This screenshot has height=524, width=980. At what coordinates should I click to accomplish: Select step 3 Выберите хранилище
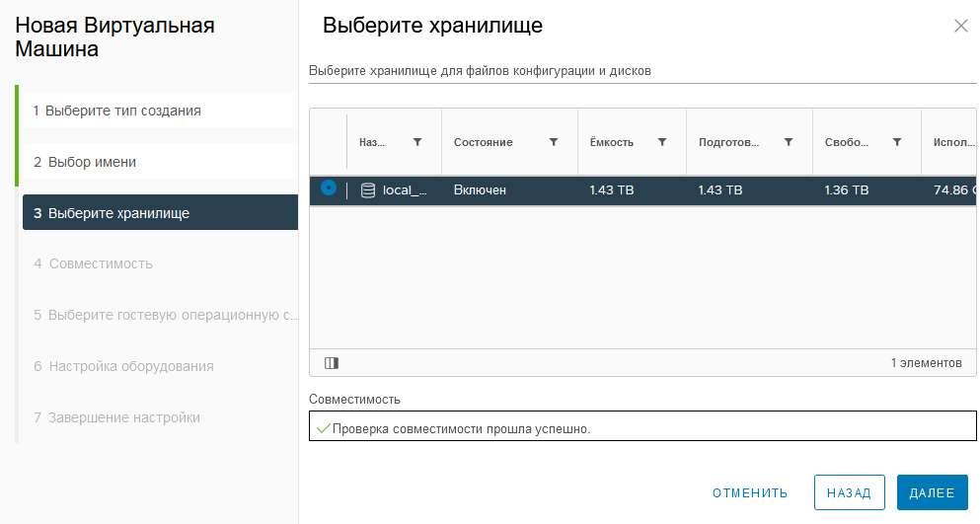[160, 212]
